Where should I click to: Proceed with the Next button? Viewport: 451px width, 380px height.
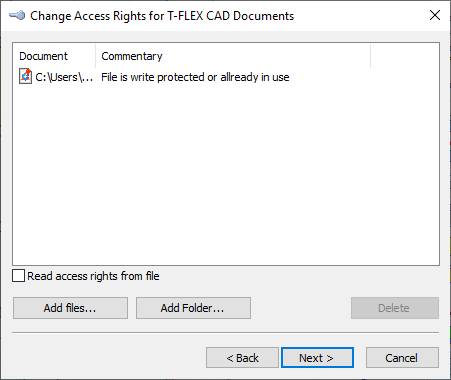(317, 358)
